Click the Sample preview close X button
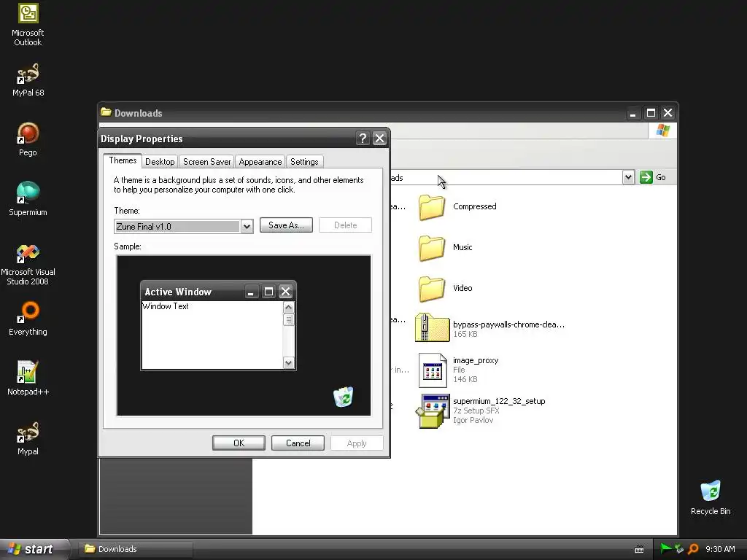The height and width of the screenshot is (560, 747). point(285,292)
